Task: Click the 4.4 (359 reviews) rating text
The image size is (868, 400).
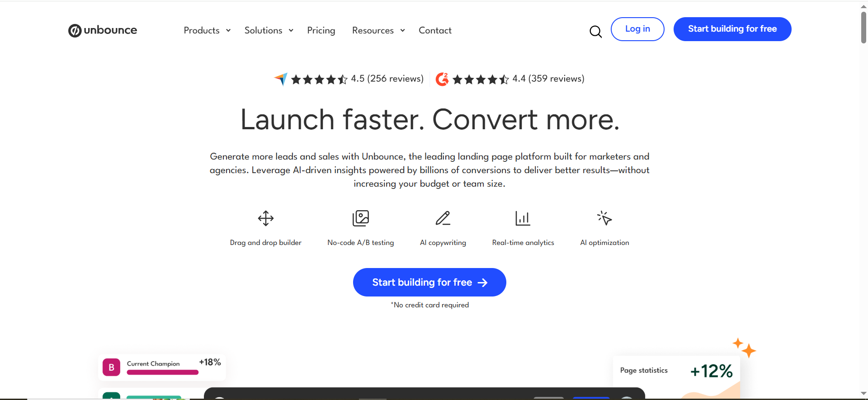Action: (548, 79)
